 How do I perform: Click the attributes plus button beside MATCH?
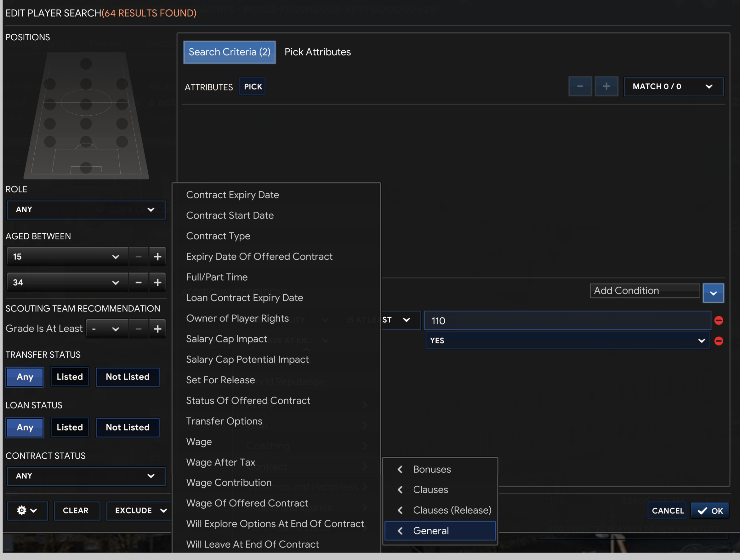pyautogui.click(x=606, y=87)
